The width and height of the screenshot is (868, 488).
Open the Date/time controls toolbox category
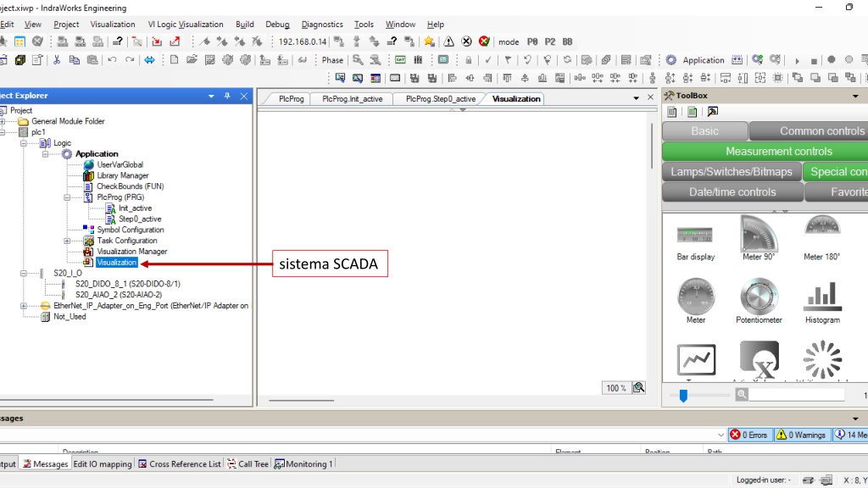click(732, 192)
